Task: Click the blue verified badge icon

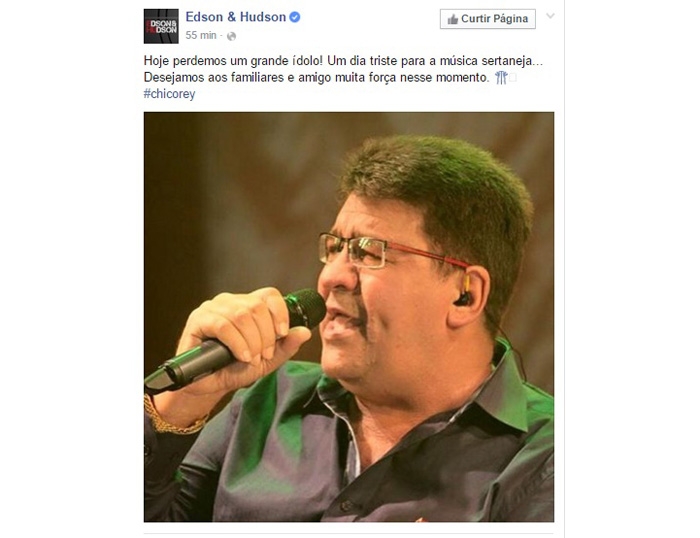Action: coord(295,17)
